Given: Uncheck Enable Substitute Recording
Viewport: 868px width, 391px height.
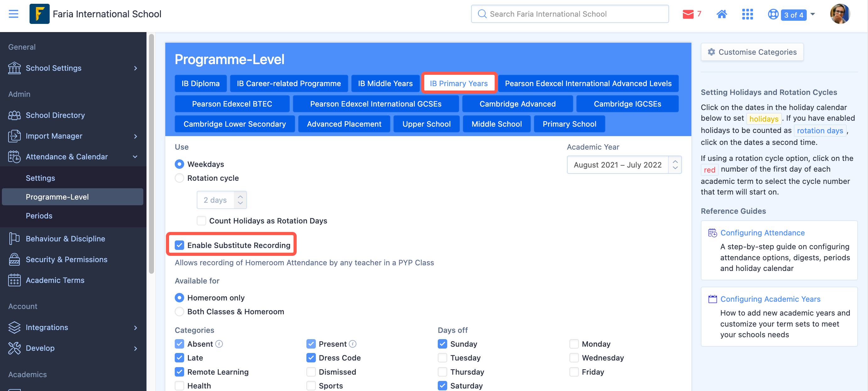Looking at the screenshot, I should coord(179,245).
